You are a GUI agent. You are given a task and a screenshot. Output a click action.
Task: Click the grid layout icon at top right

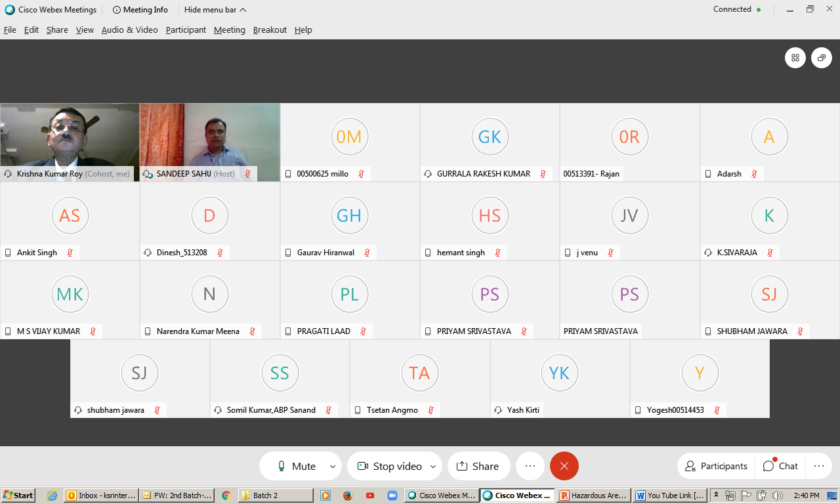(795, 58)
